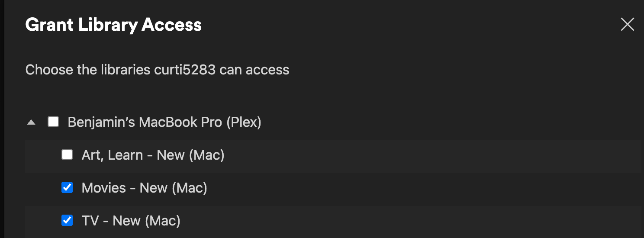Tick the Benjamin's MacBook Pro (Plex) checkbox
The width and height of the screenshot is (644, 238).
coord(53,122)
